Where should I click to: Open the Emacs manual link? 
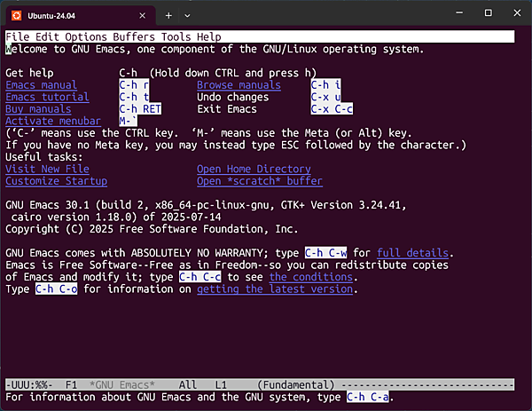click(42, 85)
